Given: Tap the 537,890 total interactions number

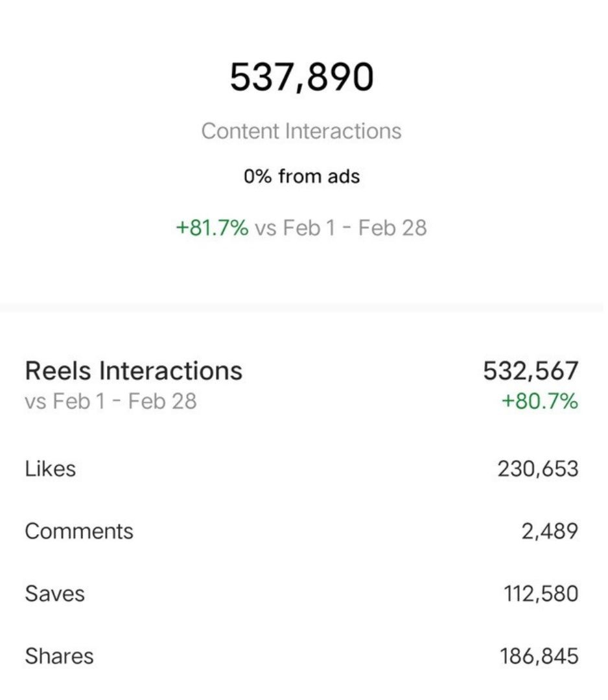Looking at the screenshot, I should point(301,77).
